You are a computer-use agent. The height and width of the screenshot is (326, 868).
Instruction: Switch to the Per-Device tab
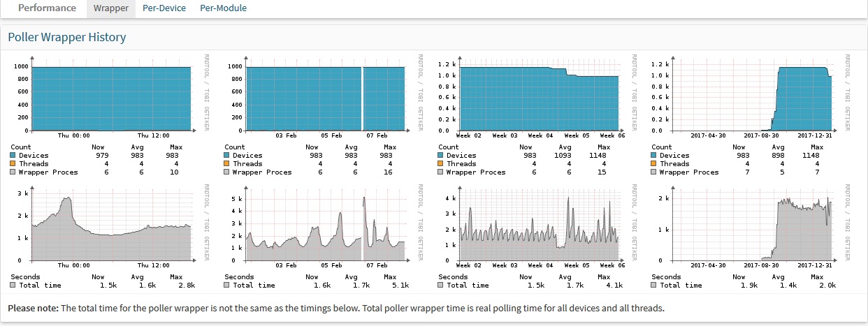point(164,8)
